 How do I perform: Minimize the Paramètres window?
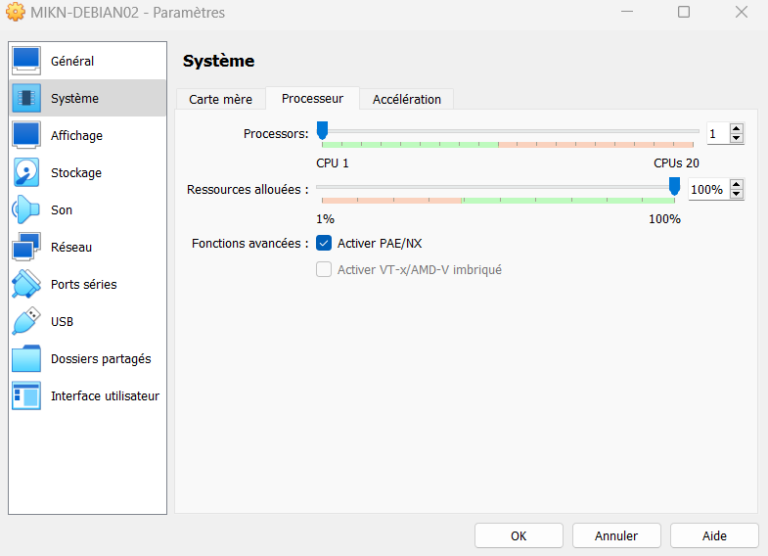627,12
